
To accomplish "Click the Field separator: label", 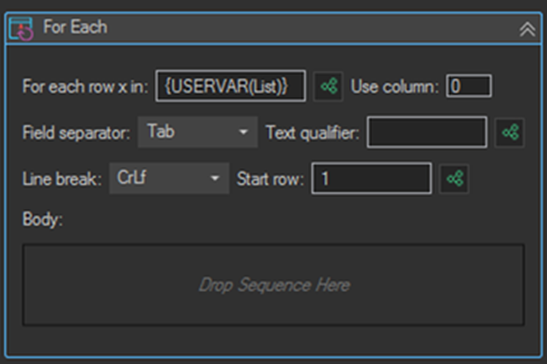I will tap(76, 133).
